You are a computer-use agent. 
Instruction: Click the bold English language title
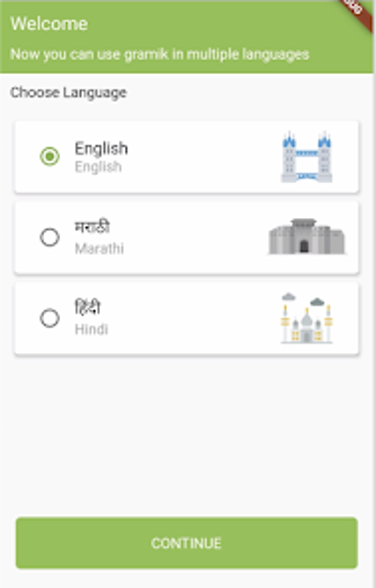pyautogui.click(x=101, y=148)
